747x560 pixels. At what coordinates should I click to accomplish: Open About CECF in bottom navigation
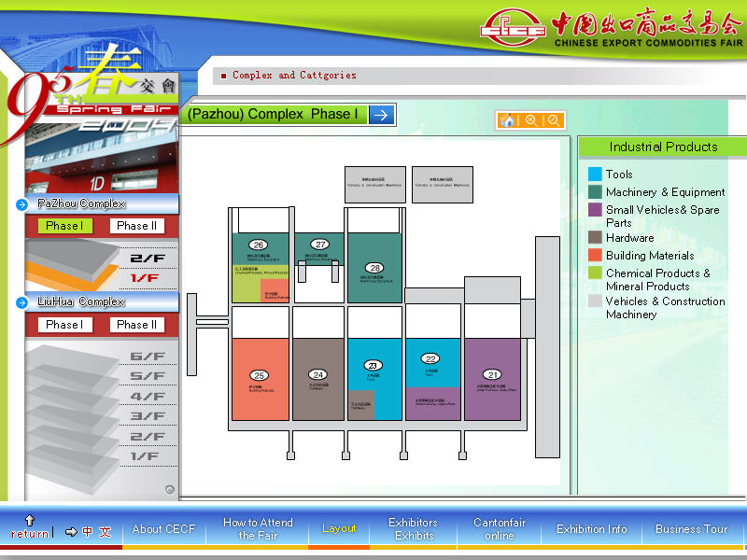164,529
